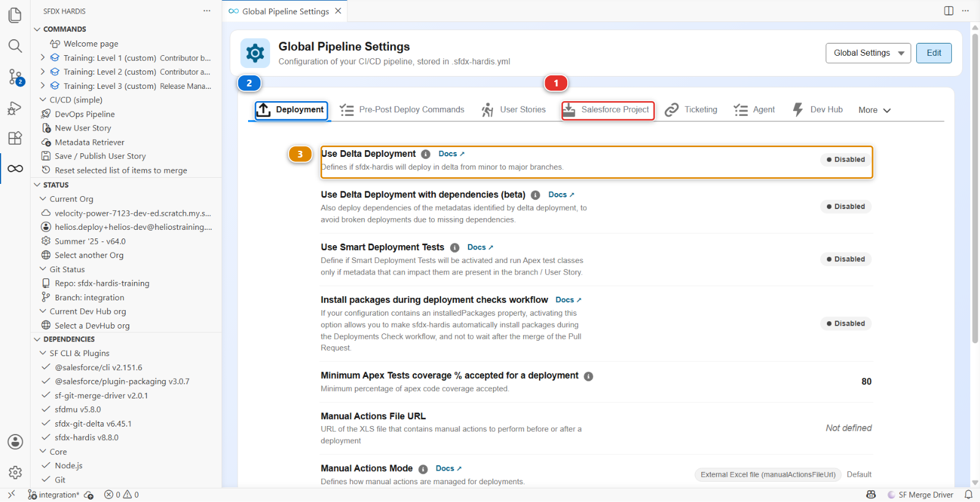Toggle Use Delta Deployment Disabled badge
Screen dimensions: 980x502
click(846, 159)
